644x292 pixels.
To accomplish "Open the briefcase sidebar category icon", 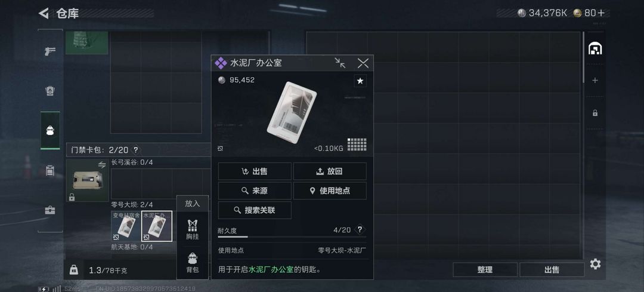I will tap(49, 210).
